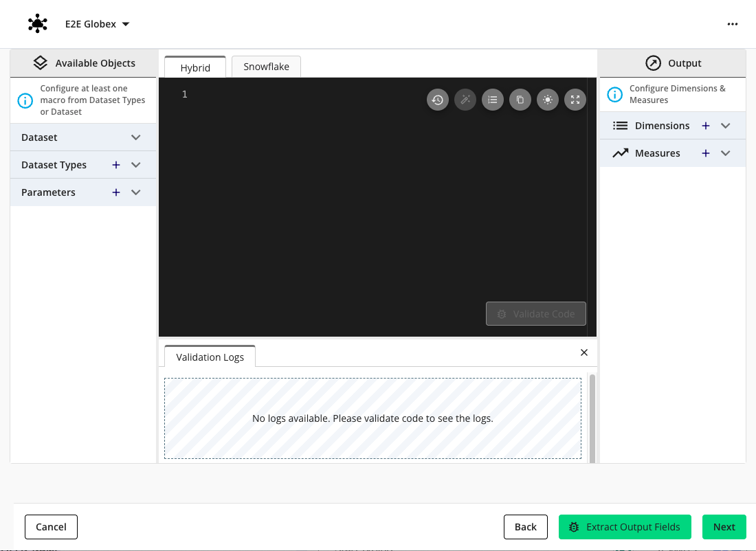Screen dimensions: 756x551
Task: Close the Validation Logs panel
Action: [x=584, y=352]
